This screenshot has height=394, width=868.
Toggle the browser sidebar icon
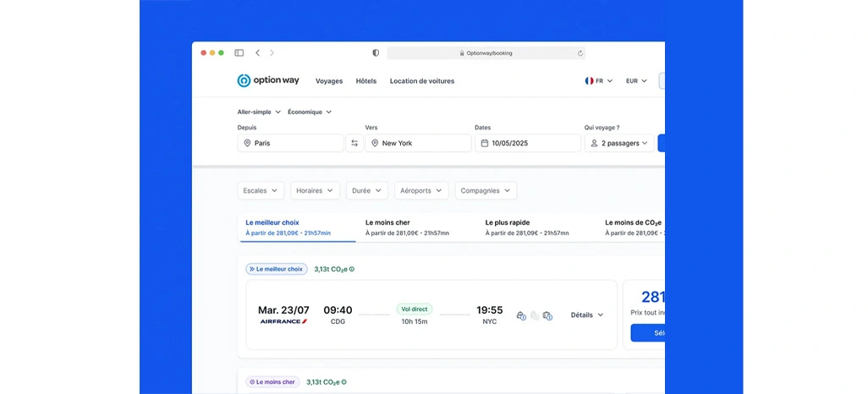(239, 53)
